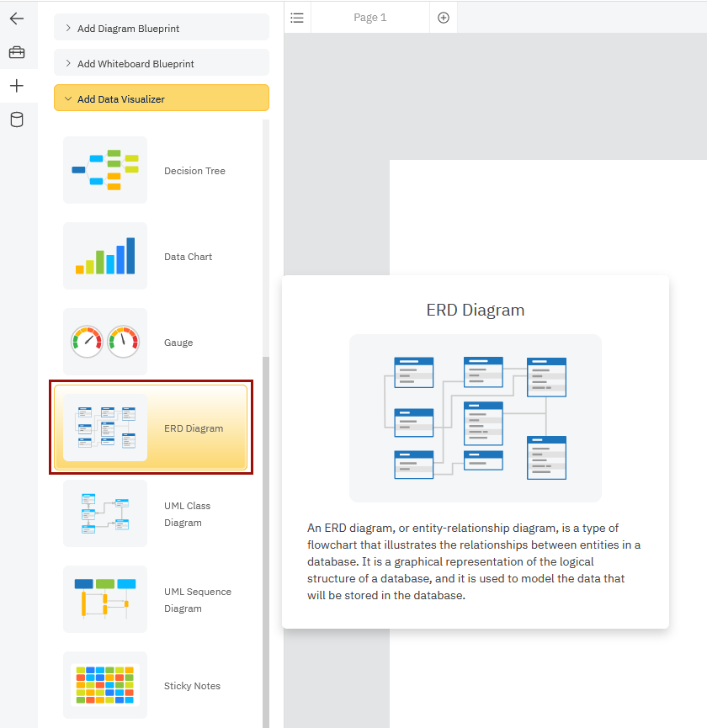Collapse the Add Data Visualizer section
Image resolution: width=707 pixels, height=728 pixels.
click(161, 98)
